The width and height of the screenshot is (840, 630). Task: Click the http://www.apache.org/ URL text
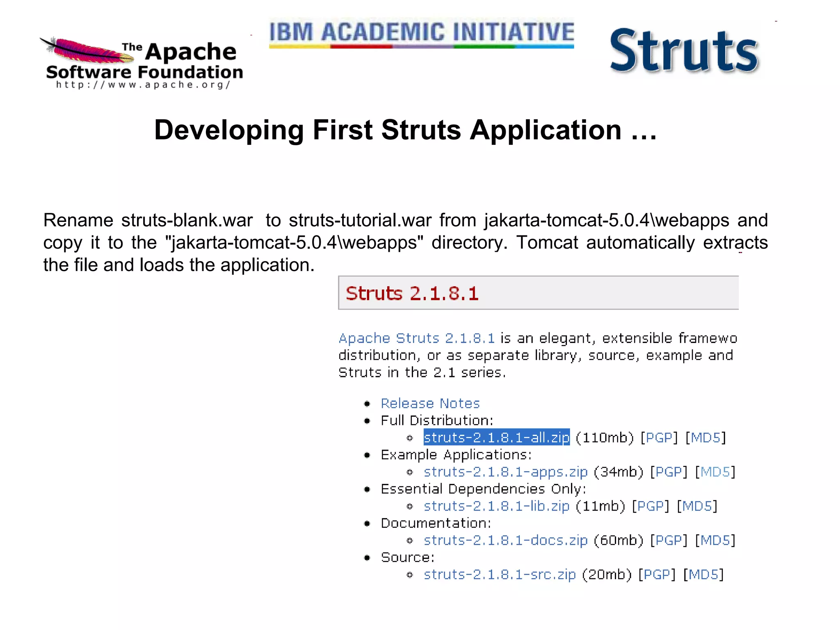click(x=144, y=84)
